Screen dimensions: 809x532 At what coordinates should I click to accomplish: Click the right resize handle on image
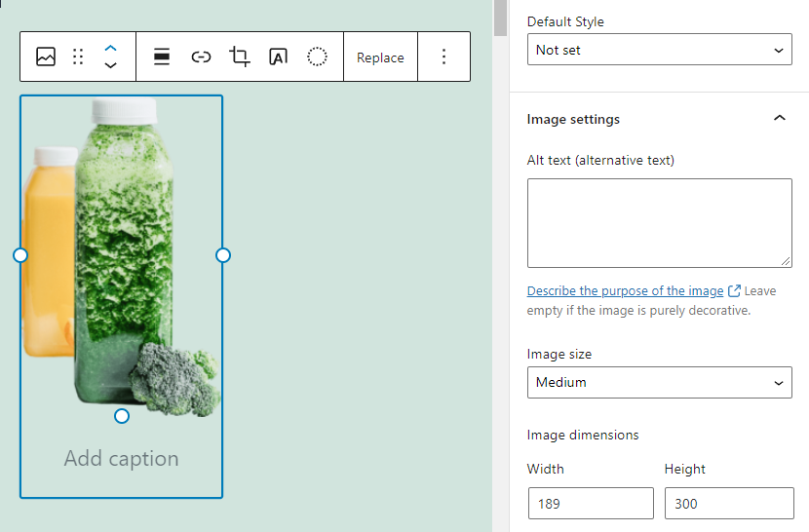tap(223, 255)
